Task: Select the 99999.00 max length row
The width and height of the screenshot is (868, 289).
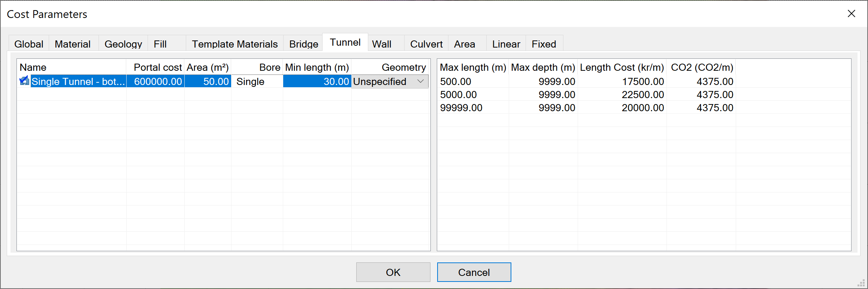Action: coord(461,108)
